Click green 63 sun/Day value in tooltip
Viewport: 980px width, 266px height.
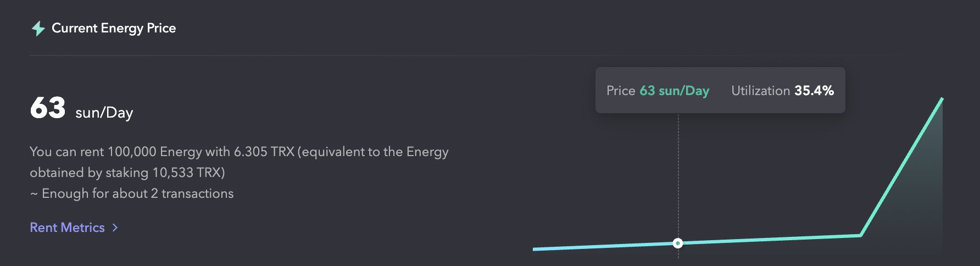674,91
